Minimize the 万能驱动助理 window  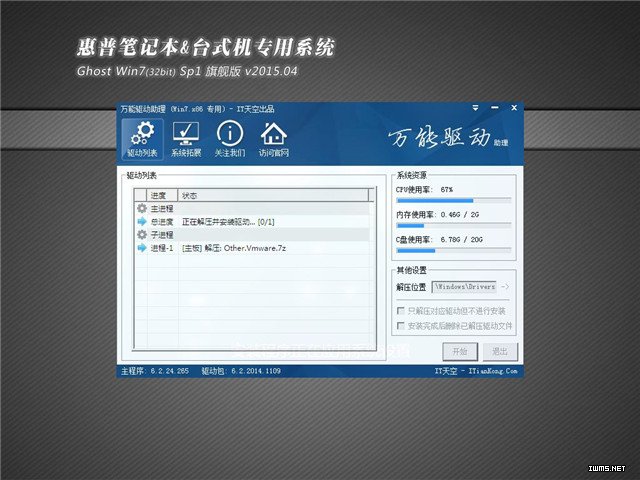[495, 108]
